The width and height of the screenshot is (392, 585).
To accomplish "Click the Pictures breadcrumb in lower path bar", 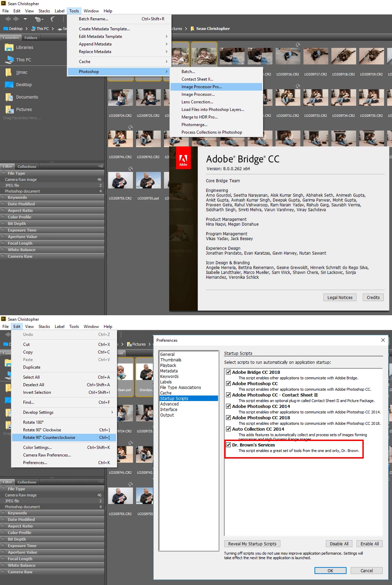I will coord(136,344).
